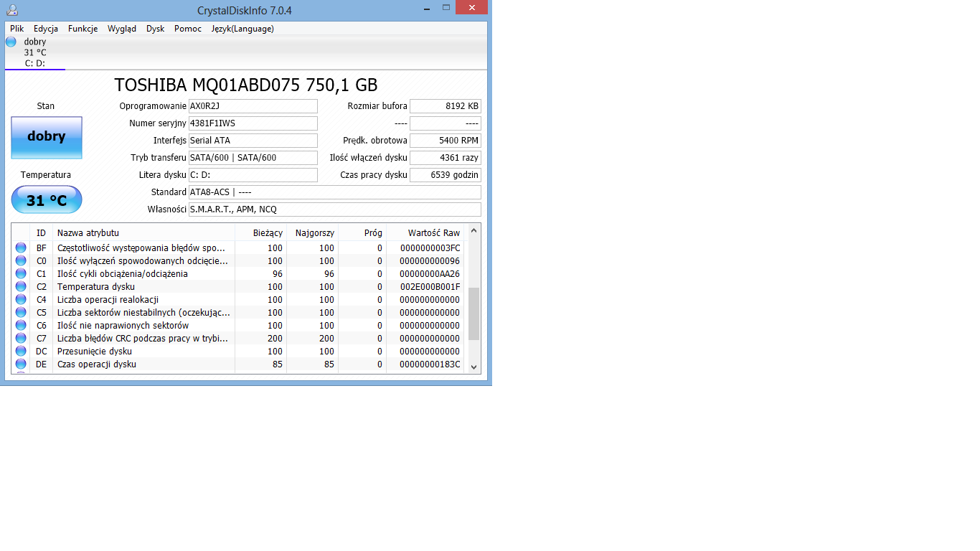Viewport: 980px width, 551px height.
Task: Select the 'Czas operacji dysku' attribute name
Action: pyautogui.click(x=97, y=364)
